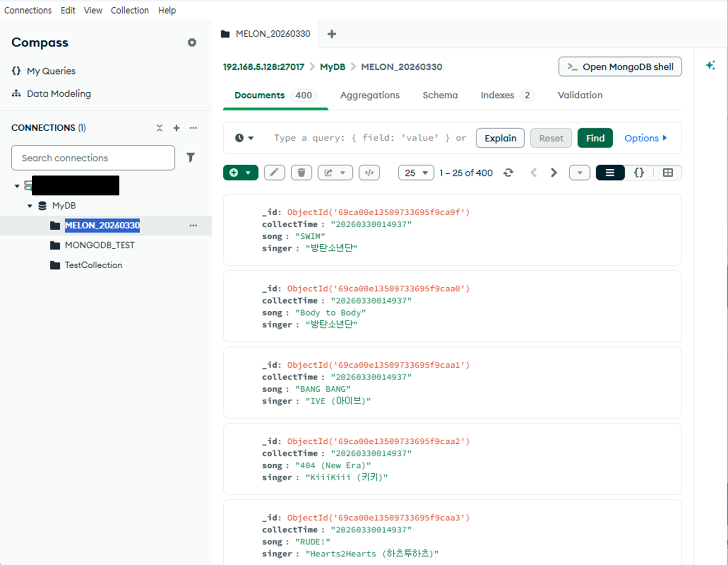
Task: Open TestCollection in the sidebar
Action: coord(94,265)
